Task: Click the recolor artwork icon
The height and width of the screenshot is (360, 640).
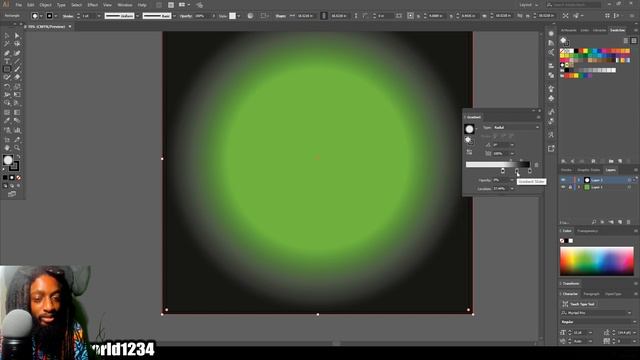Action: (x=250, y=16)
